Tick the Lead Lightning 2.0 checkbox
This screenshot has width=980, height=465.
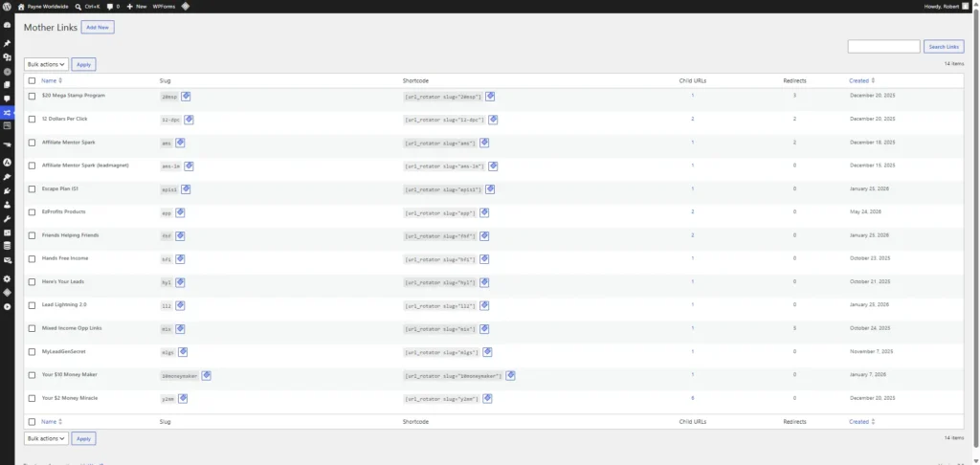point(32,305)
